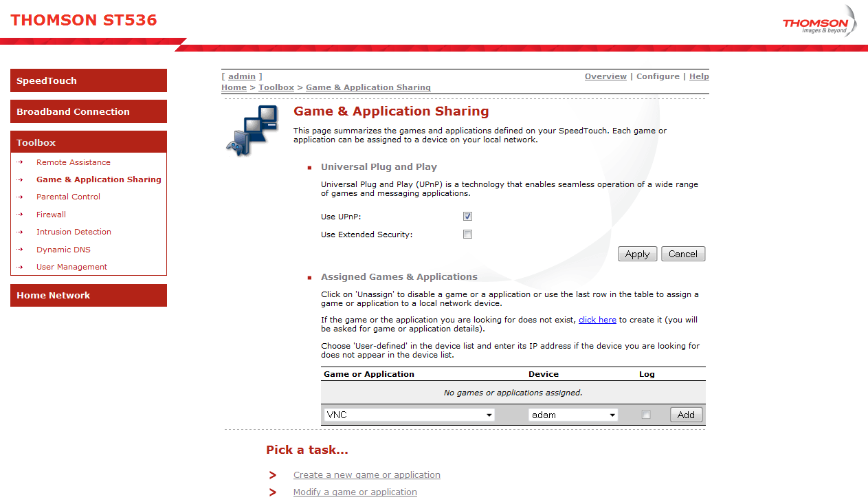Open the Home Network menu section

point(89,295)
